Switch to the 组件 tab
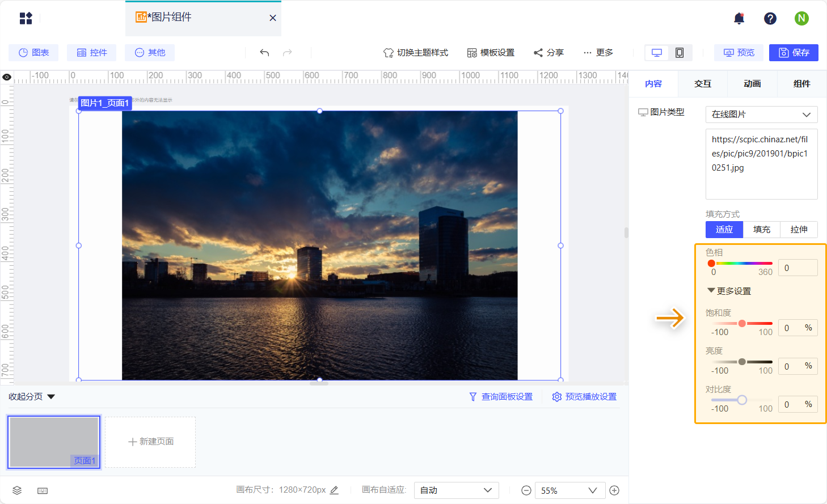The height and width of the screenshot is (504, 827). tap(801, 84)
